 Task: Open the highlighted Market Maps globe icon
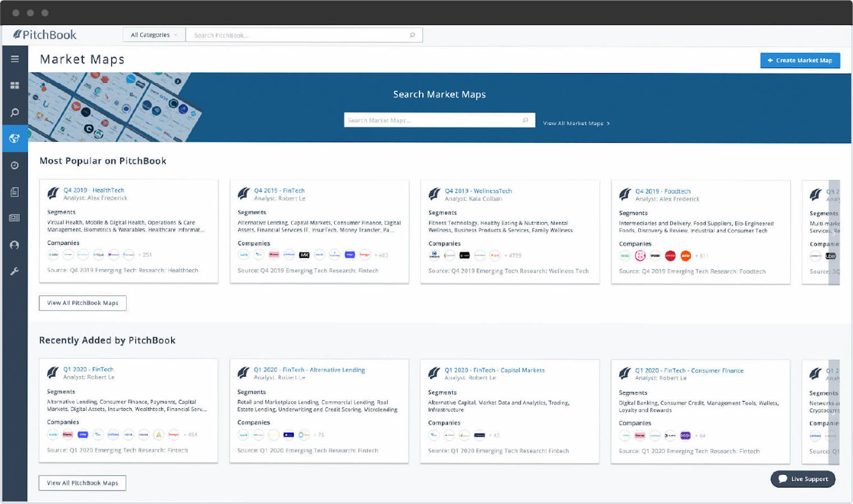click(15, 139)
